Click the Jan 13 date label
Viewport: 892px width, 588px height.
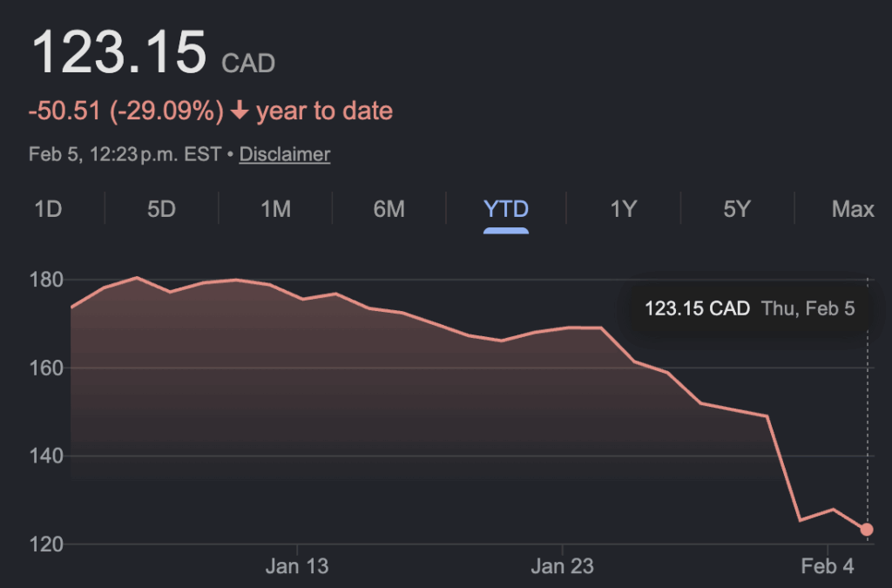pyautogui.click(x=297, y=567)
